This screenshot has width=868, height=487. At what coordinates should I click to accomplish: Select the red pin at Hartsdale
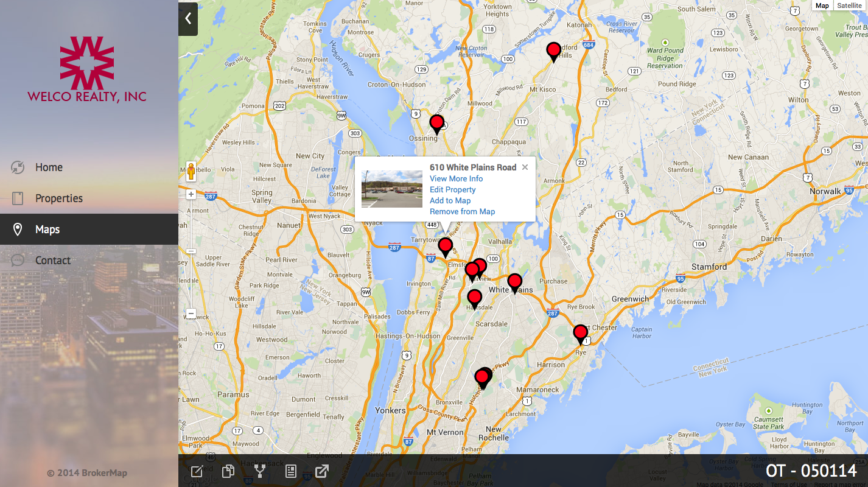475,299
